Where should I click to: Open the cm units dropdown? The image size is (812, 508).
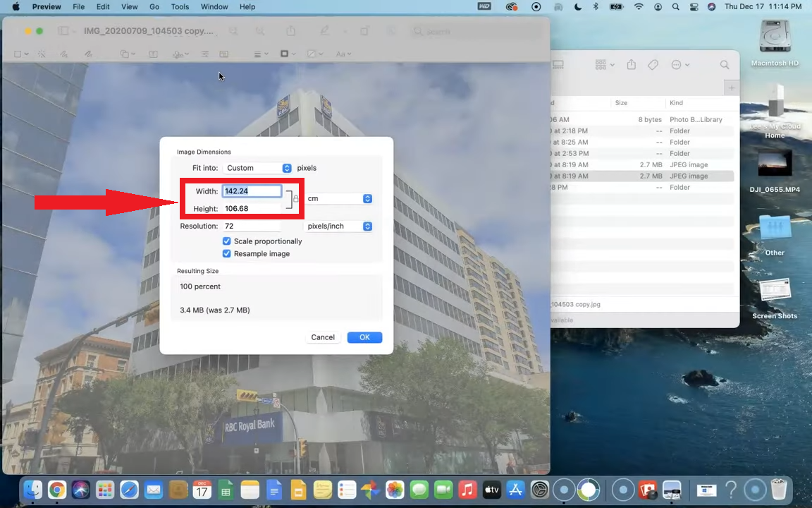click(338, 198)
